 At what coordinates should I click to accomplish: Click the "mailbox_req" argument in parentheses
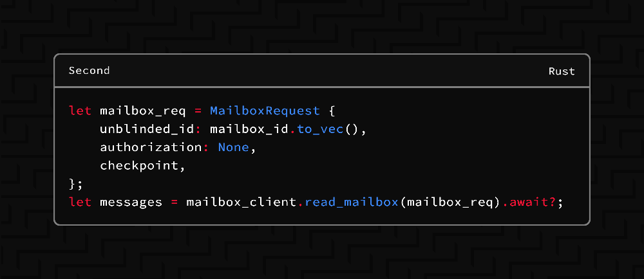(x=449, y=202)
